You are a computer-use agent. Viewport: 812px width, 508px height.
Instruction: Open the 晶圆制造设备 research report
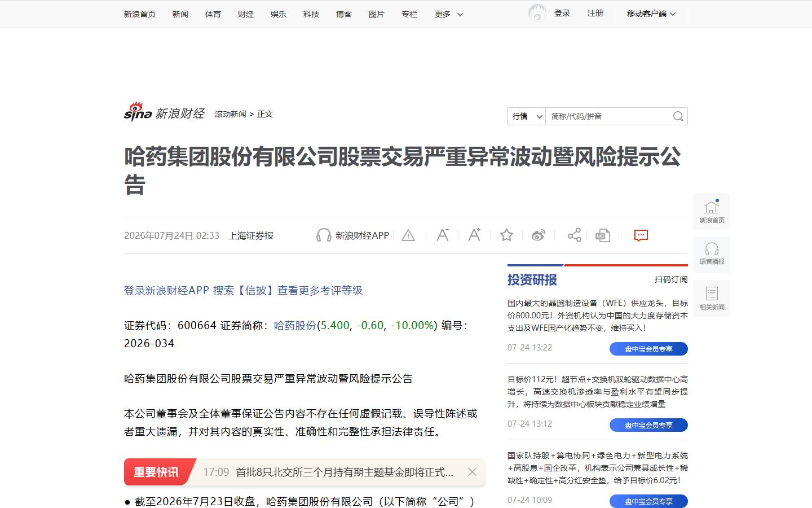click(598, 316)
